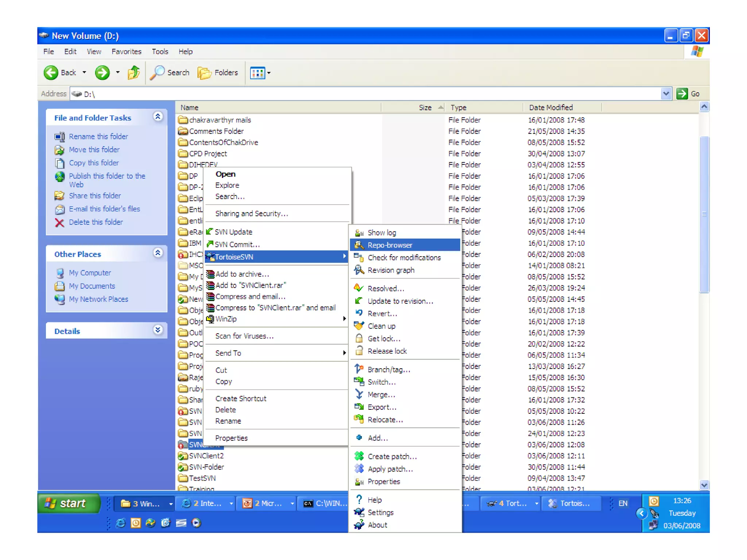Expand the Details panel

[158, 330]
